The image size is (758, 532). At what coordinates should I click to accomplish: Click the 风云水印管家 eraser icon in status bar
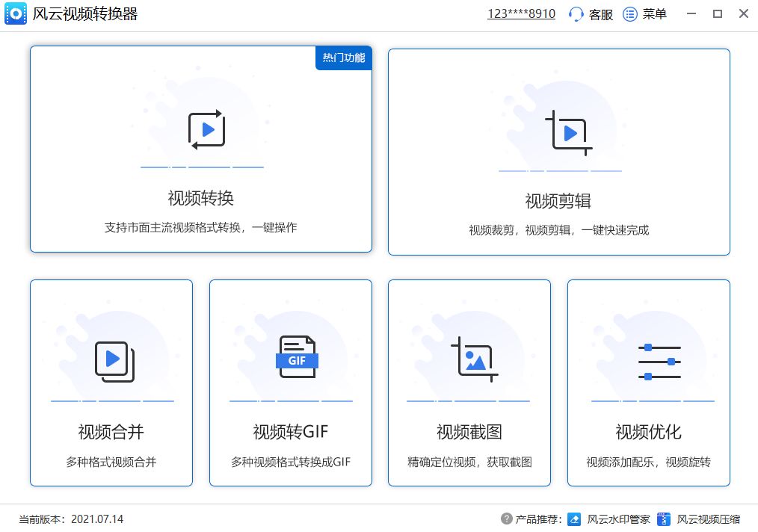click(573, 519)
